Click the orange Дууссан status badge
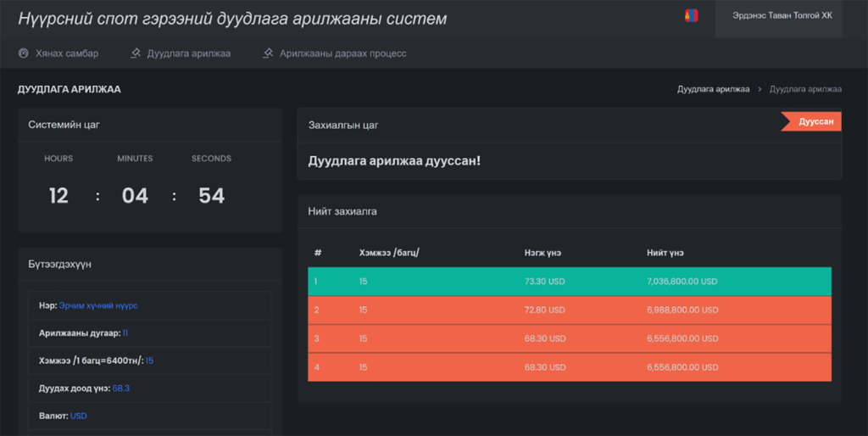Viewport: 868px width, 436px height. (815, 122)
